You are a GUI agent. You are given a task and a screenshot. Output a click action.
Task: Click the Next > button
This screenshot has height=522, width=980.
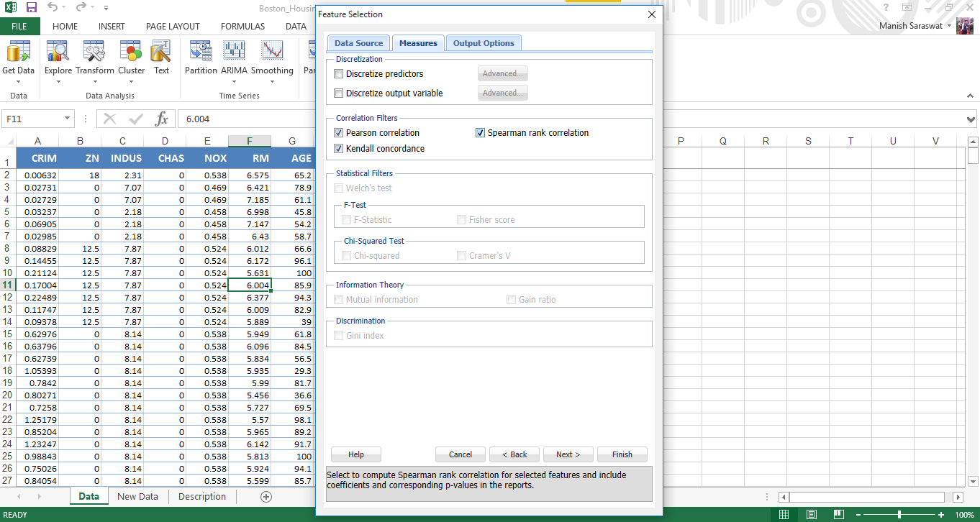[568, 454]
